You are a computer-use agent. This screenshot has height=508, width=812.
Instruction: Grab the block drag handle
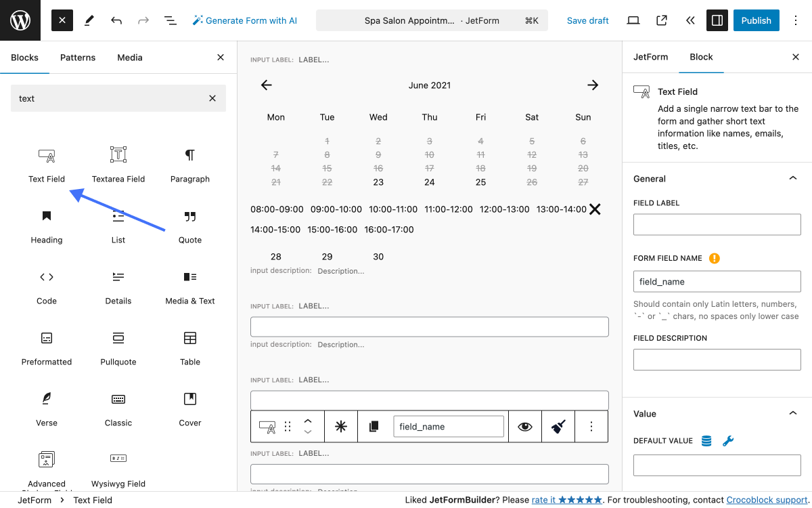click(x=288, y=427)
